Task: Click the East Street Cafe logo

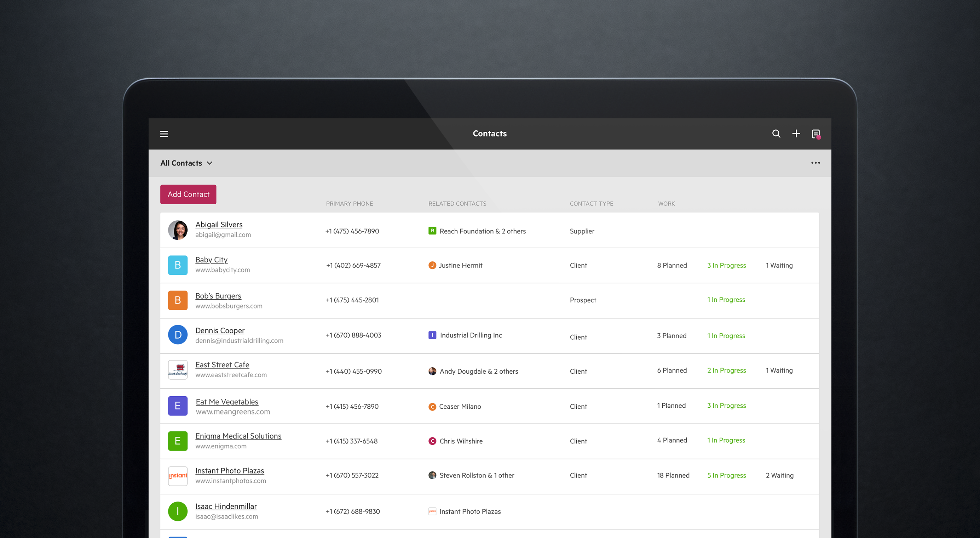Action: point(177,370)
